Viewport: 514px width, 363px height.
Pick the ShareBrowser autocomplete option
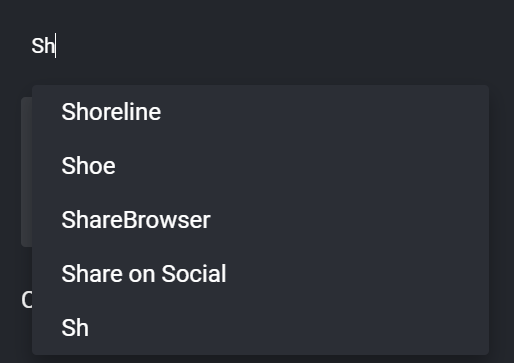point(260,220)
